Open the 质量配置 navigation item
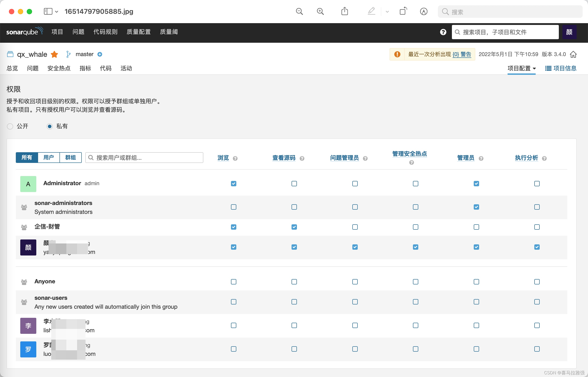The width and height of the screenshot is (588, 377). (139, 32)
